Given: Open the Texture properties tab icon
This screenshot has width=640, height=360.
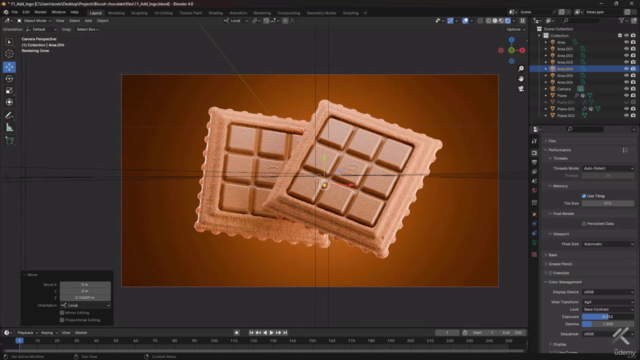Looking at the screenshot, I should [534, 254].
